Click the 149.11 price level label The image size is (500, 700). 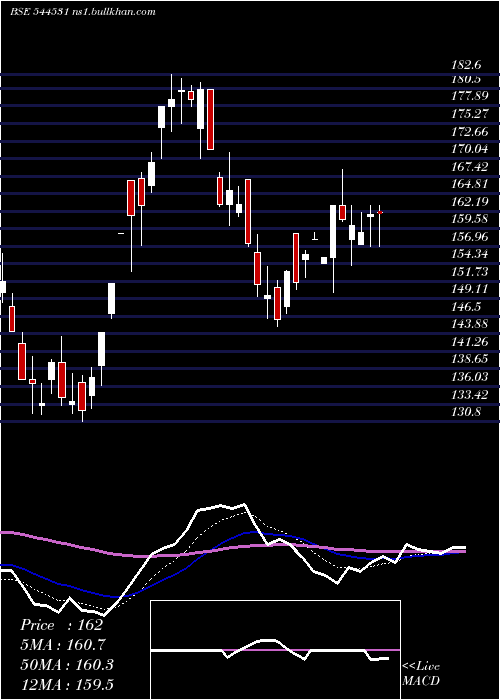[x=470, y=289]
